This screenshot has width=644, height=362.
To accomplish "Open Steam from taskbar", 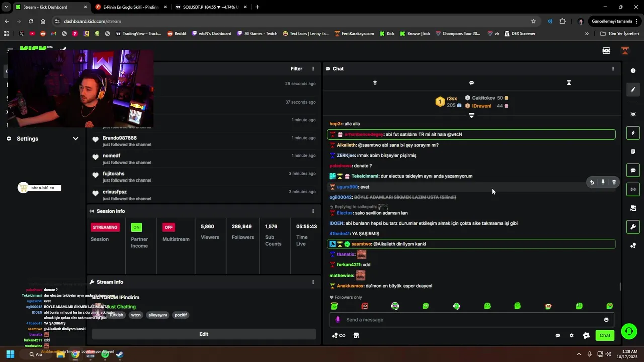I will click(x=119, y=354).
